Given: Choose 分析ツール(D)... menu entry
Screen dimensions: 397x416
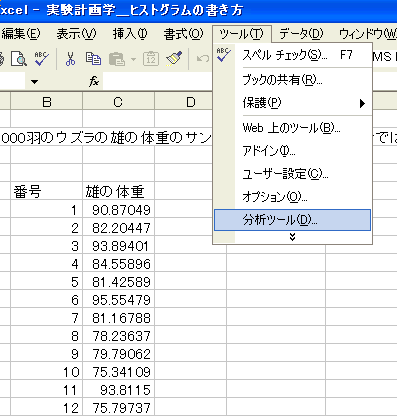Looking at the screenshot, I should (293, 220).
